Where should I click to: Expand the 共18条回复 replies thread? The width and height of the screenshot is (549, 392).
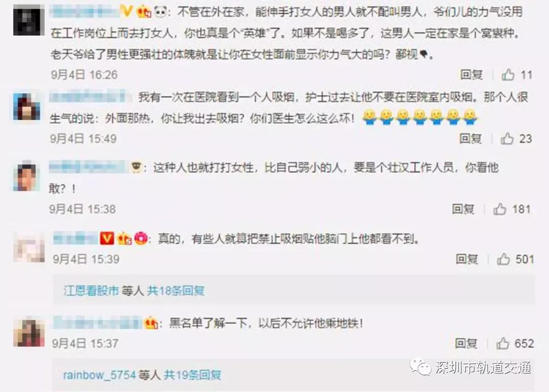click(x=176, y=290)
